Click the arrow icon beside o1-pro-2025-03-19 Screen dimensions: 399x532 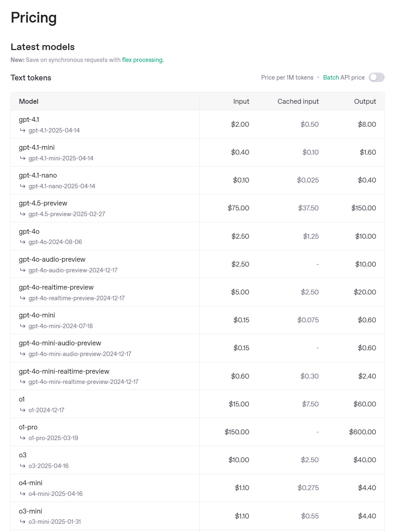[x=23, y=438]
